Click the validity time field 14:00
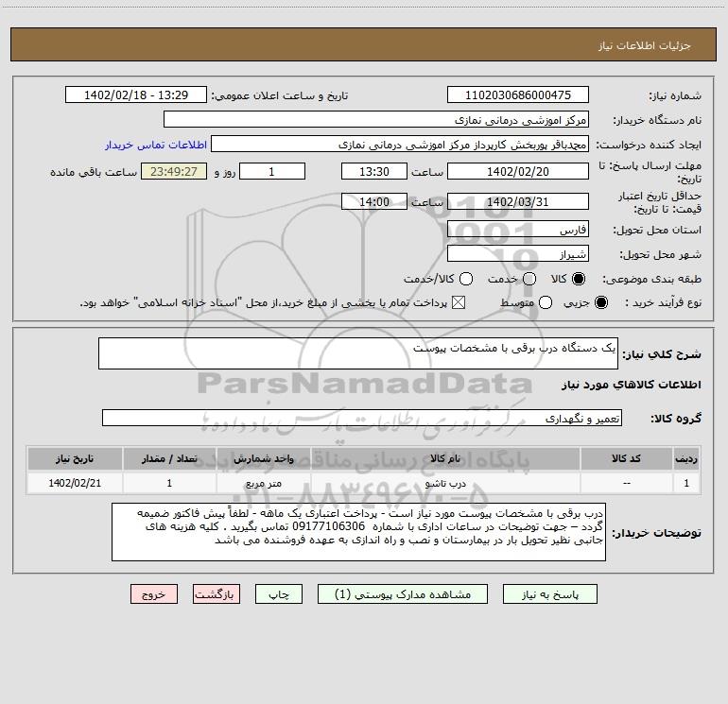This screenshot has height=704, width=728. tap(374, 201)
